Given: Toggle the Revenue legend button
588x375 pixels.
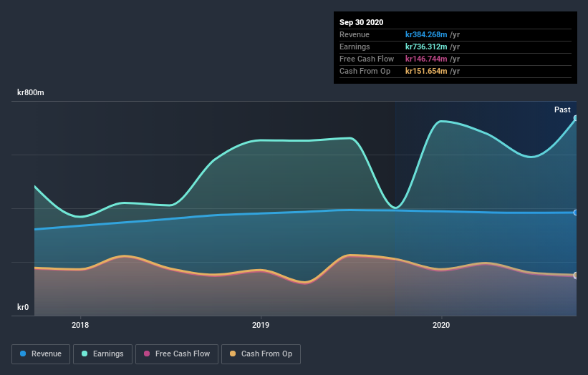Looking at the screenshot, I should tap(41, 354).
